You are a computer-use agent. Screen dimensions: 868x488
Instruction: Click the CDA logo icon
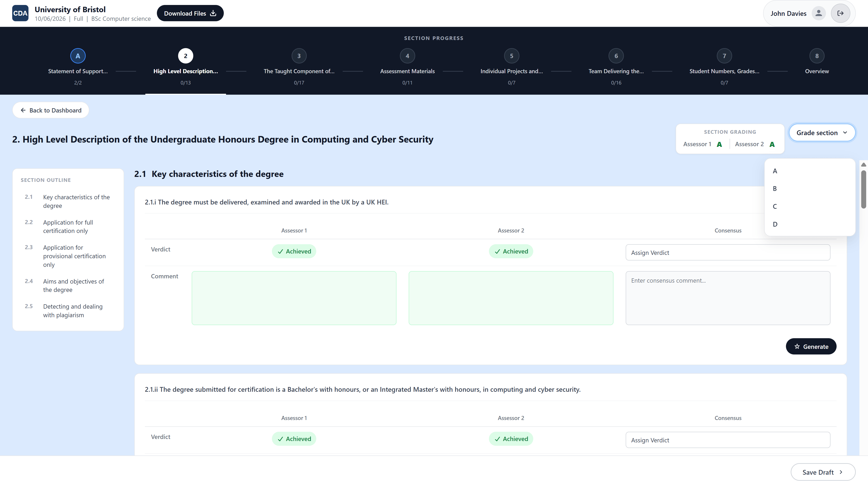point(20,13)
